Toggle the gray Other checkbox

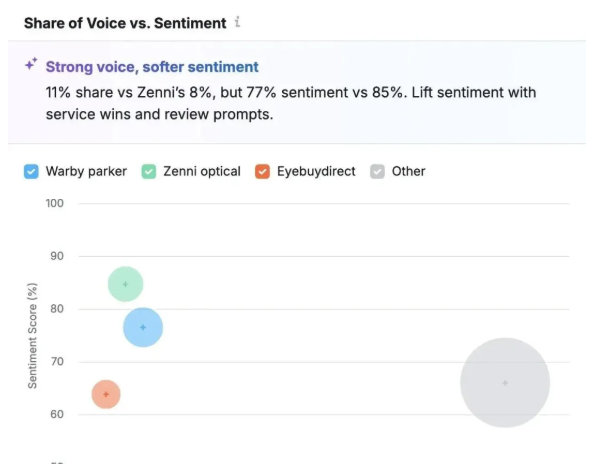(x=378, y=171)
